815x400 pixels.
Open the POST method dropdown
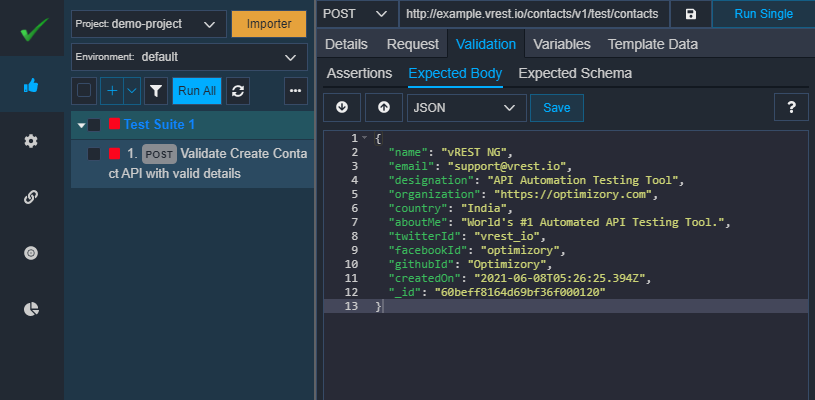[357, 14]
